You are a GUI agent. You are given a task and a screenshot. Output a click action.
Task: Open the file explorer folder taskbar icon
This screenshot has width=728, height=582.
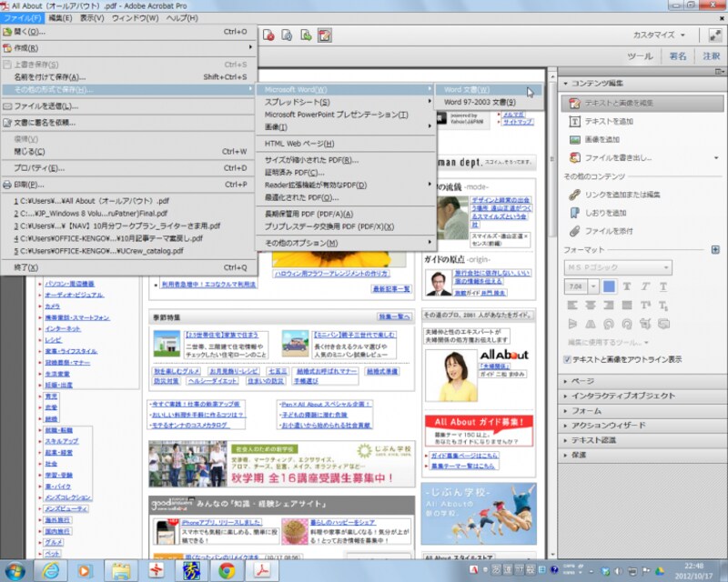pyautogui.click(x=121, y=570)
